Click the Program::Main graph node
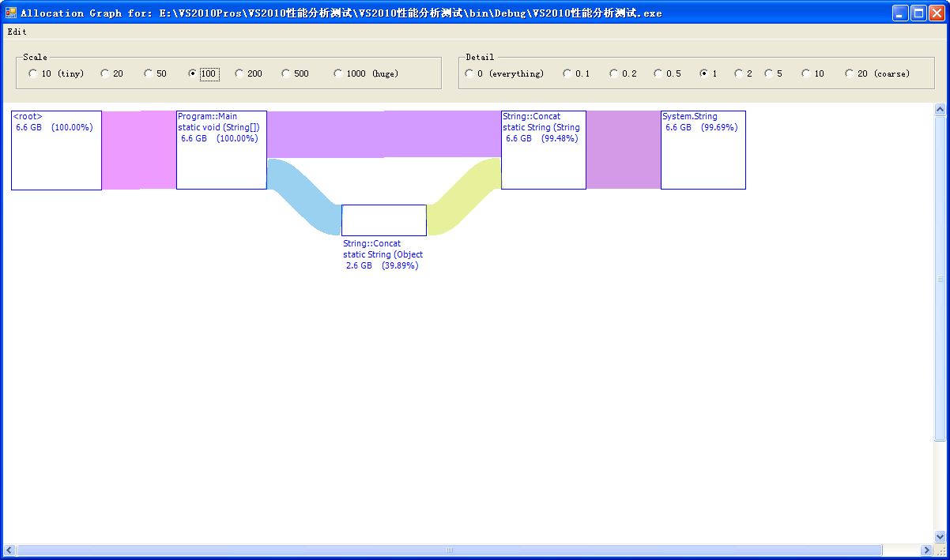Viewport: 950px width, 560px height. point(221,150)
